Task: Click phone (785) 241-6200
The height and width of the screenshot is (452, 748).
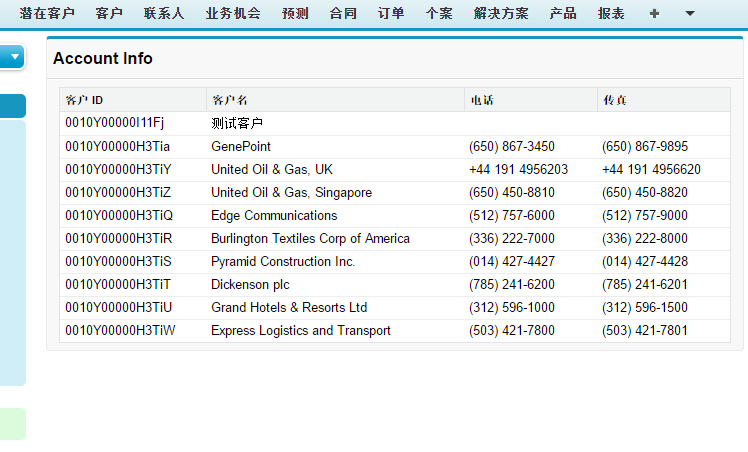Action: pyautogui.click(x=512, y=285)
